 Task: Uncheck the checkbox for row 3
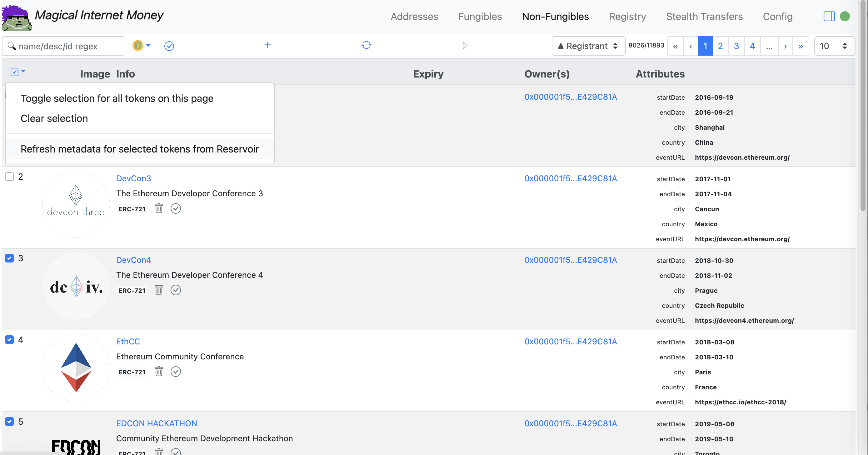pyautogui.click(x=9, y=258)
